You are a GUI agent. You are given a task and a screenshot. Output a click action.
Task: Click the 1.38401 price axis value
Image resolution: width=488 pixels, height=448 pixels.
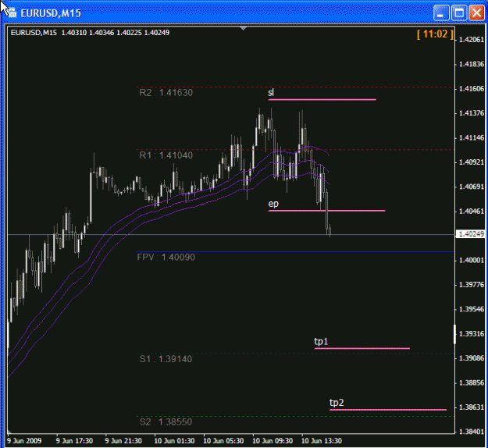pos(472,432)
